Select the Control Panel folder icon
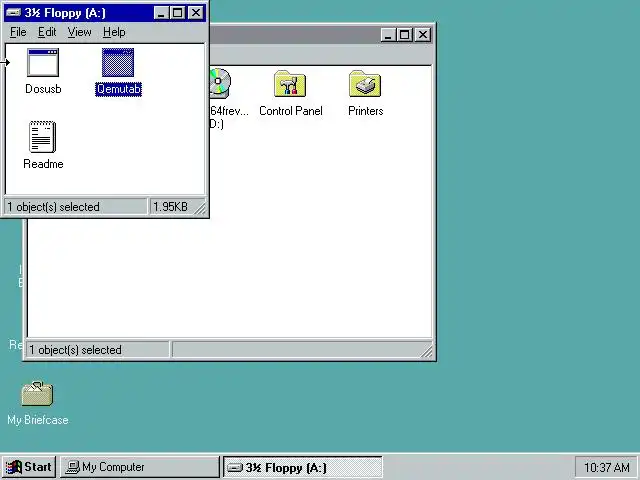The image size is (640, 480). click(290, 84)
